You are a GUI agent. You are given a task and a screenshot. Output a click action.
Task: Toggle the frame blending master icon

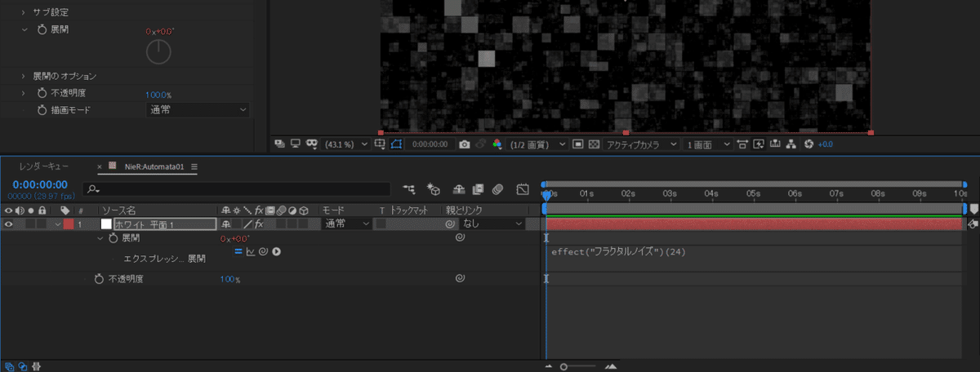[x=479, y=189]
